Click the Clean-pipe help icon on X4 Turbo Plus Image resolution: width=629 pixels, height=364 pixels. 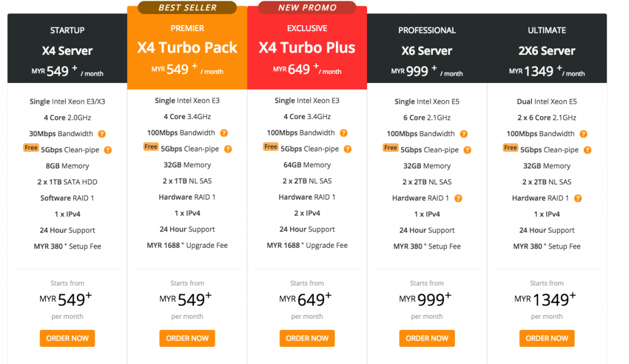click(347, 149)
